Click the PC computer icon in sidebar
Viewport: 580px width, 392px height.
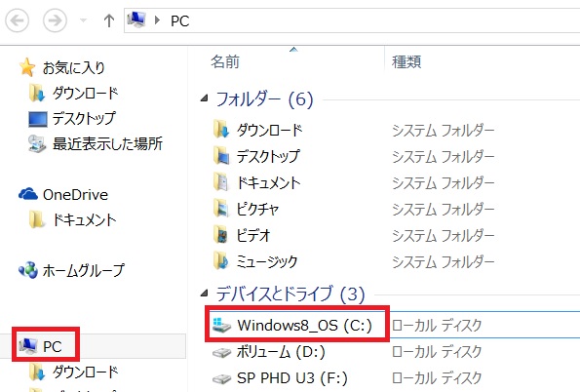28,346
